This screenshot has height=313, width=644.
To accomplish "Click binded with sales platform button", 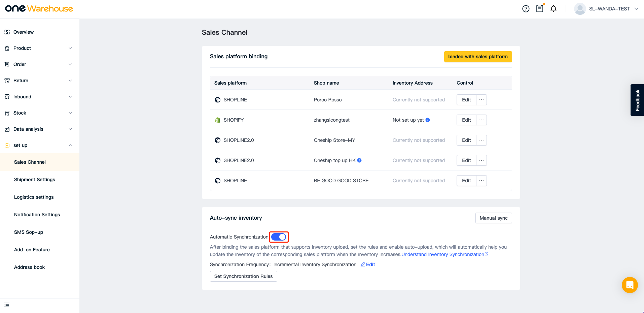I will [478, 57].
